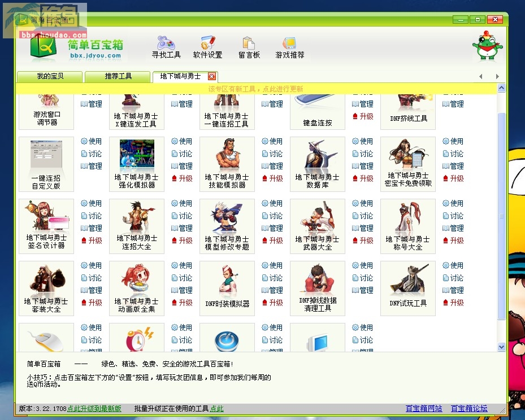Click the 简单百宝箱 green box logo

(43, 47)
